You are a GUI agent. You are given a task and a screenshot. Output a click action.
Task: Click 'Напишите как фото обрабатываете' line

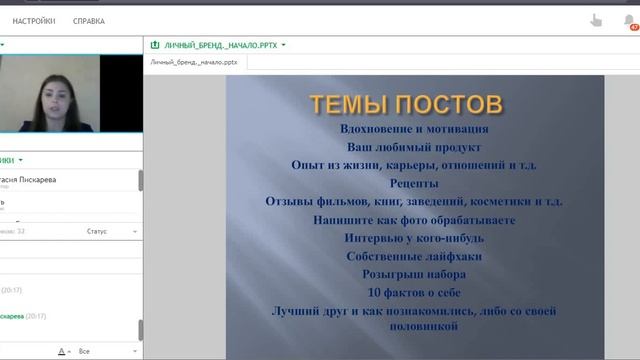click(414, 220)
